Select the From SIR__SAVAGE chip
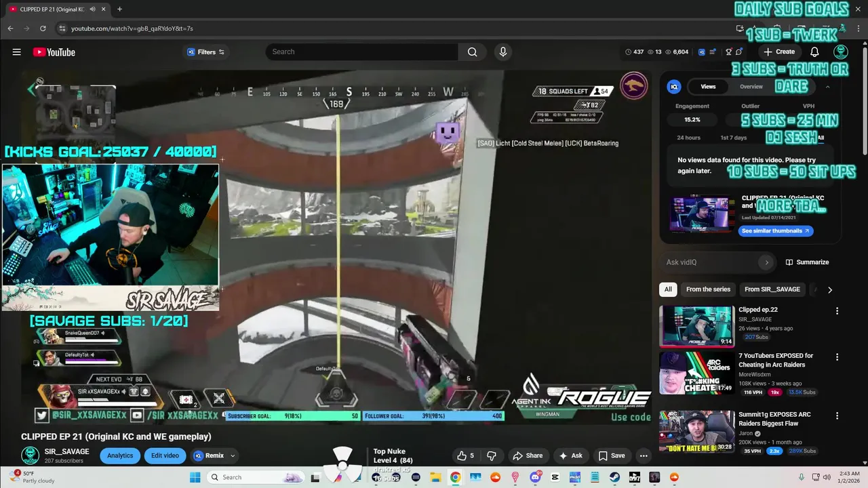Screen dimensions: 868x488 772,289
